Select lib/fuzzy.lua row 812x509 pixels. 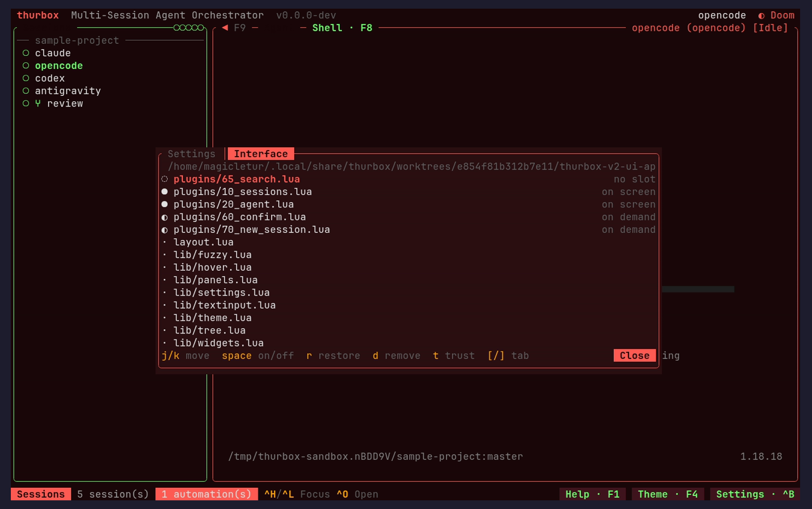point(409,255)
